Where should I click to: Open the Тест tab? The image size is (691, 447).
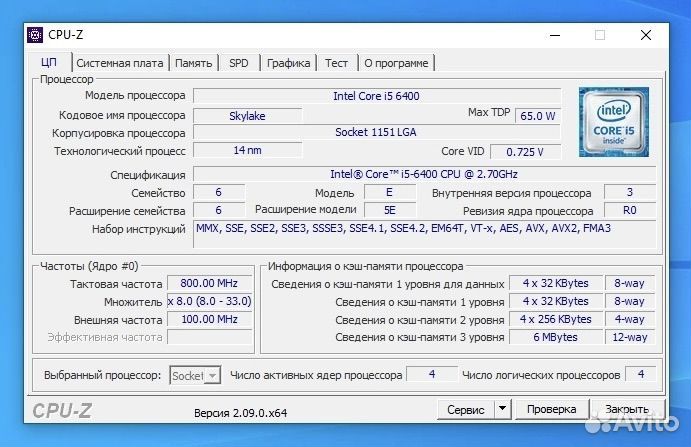(x=336, y=63)
